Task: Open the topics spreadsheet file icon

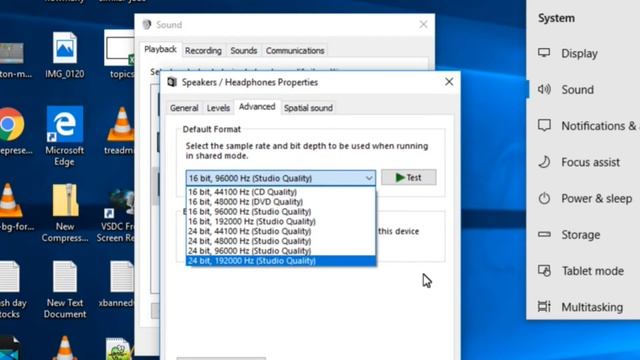Action: (x=119, y=48)
